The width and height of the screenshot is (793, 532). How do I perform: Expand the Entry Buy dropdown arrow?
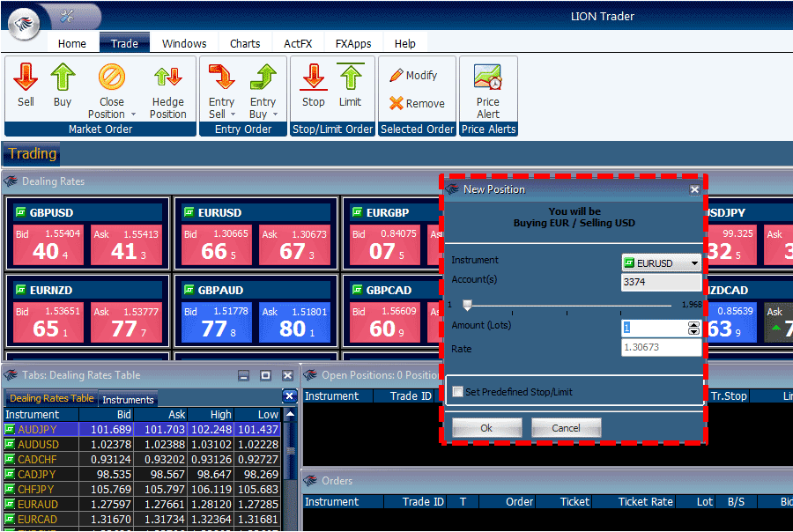point(275,115)
